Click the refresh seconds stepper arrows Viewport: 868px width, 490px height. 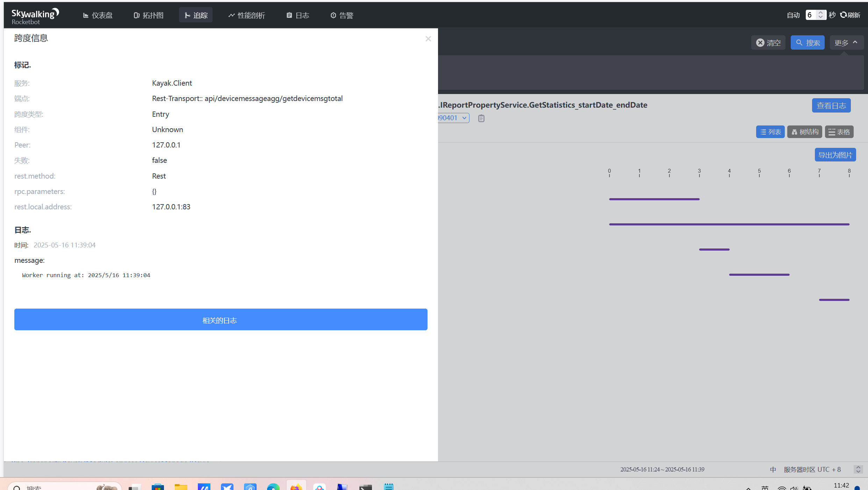(820, 15)
